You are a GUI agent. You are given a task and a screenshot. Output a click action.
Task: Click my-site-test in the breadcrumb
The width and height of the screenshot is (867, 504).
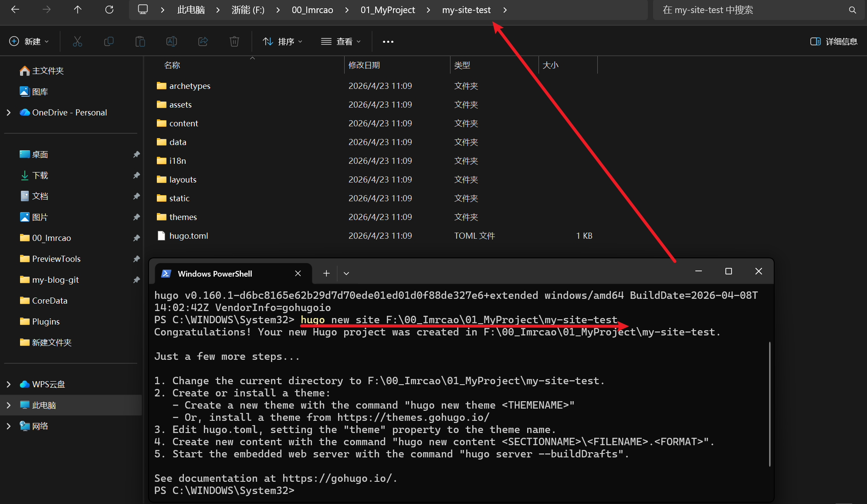(x=466, y=10)
